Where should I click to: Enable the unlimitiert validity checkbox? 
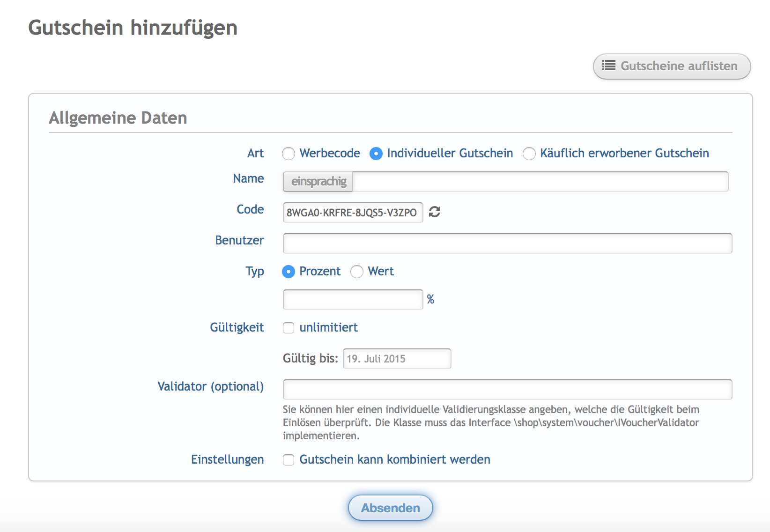[x=289, y=328]
